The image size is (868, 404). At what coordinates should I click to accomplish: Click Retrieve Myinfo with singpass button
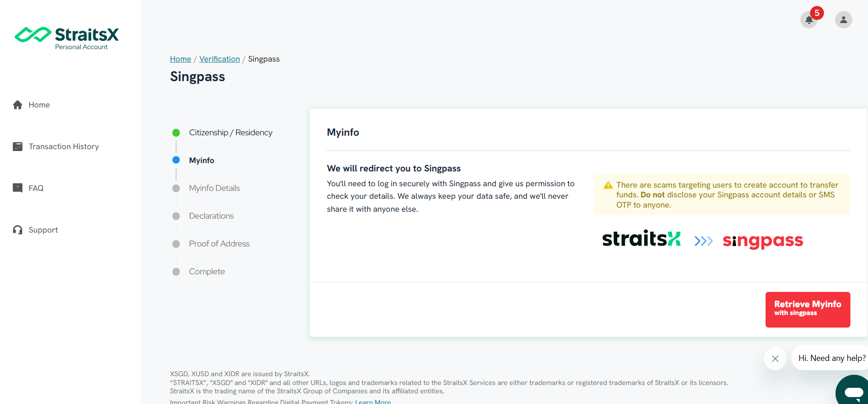click(x=808, y=309)
